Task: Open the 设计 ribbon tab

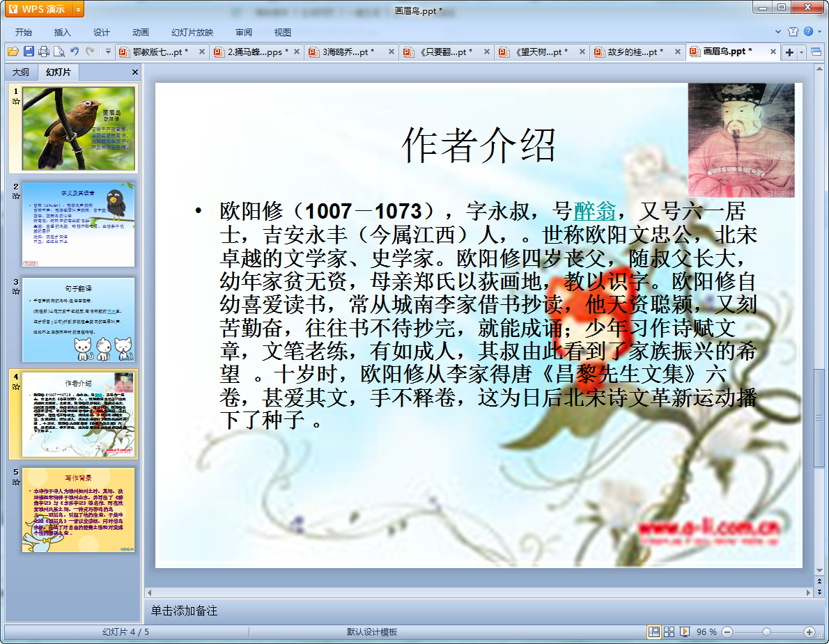Action: 102,32
